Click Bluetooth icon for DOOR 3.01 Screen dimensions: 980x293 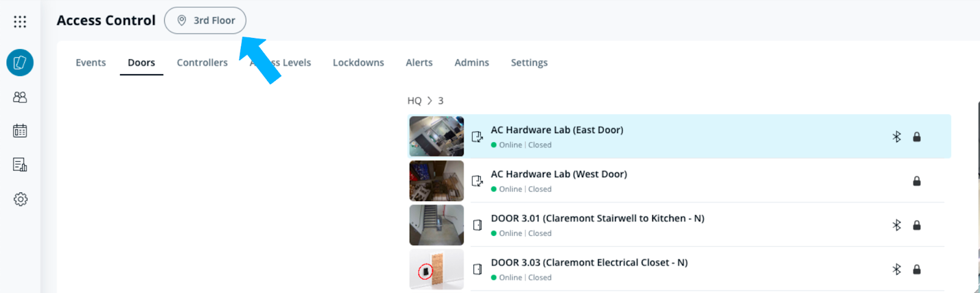(x=897, y=225)
